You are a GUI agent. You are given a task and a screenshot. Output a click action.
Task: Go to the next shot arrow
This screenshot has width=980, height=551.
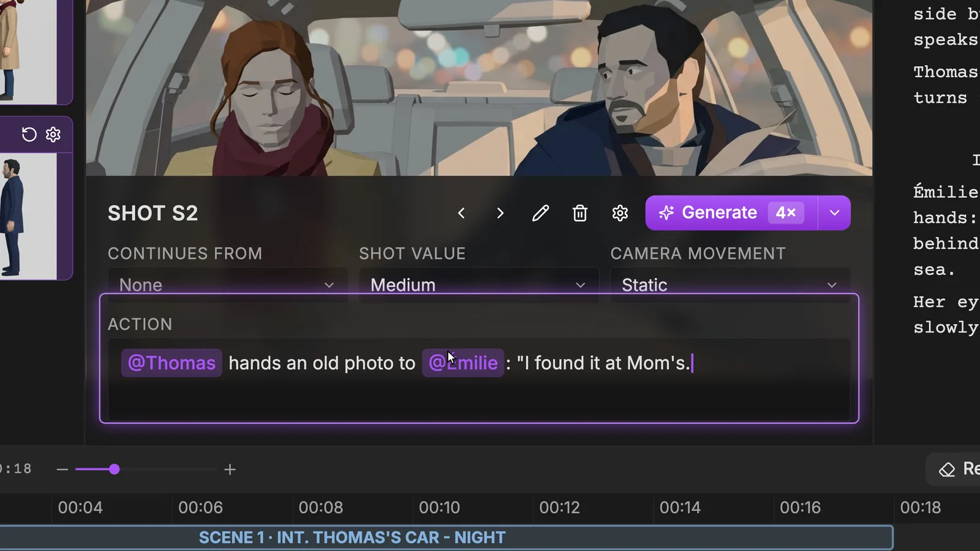point(500,213)
